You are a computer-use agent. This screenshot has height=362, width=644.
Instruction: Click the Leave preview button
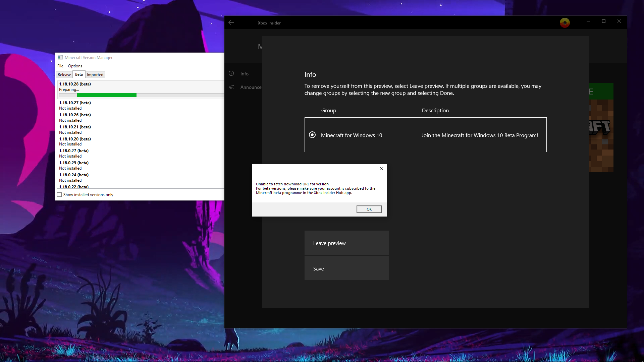coord(346,243)
